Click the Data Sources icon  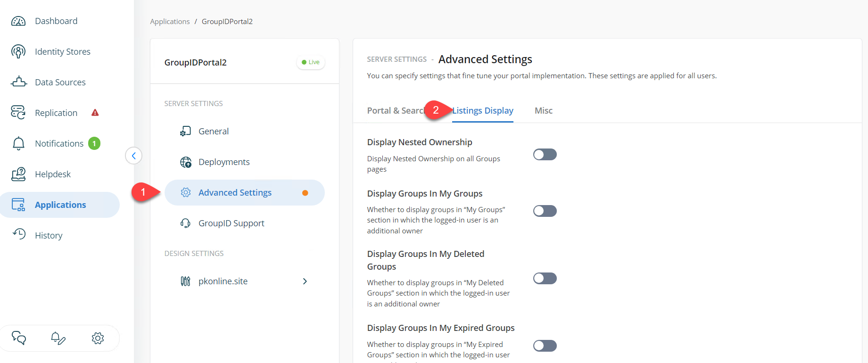click(19, 82)
